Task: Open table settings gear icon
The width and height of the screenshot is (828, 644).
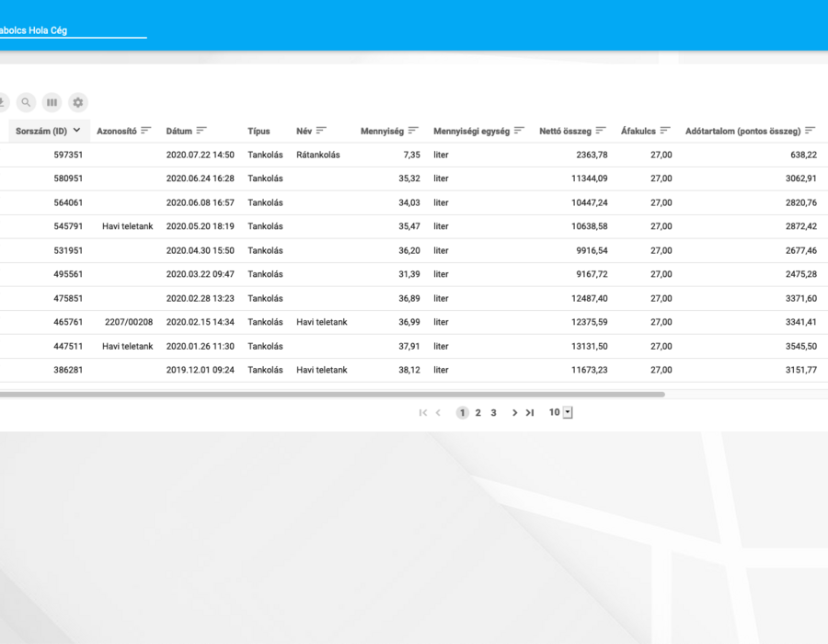Action: coord(77,102)
